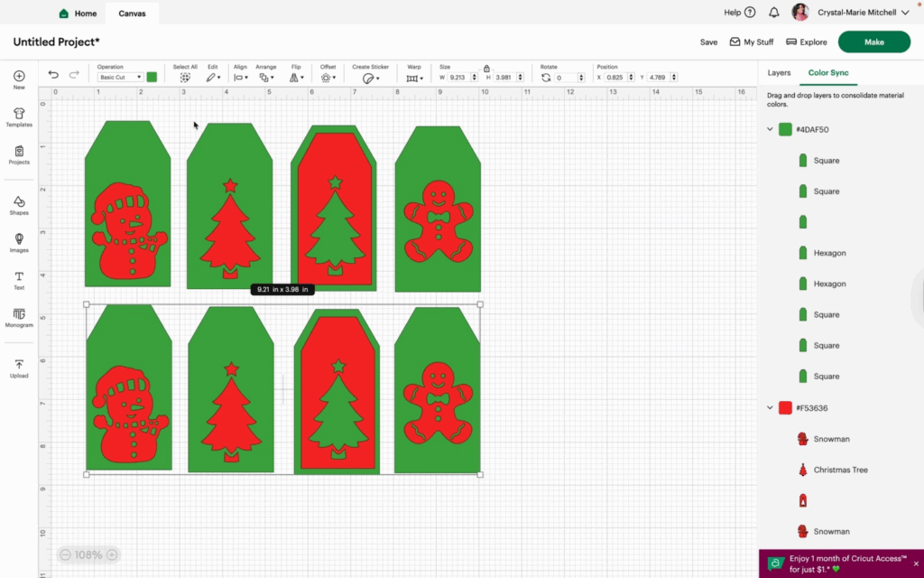Select the Color Sync tab

(828, 72)
